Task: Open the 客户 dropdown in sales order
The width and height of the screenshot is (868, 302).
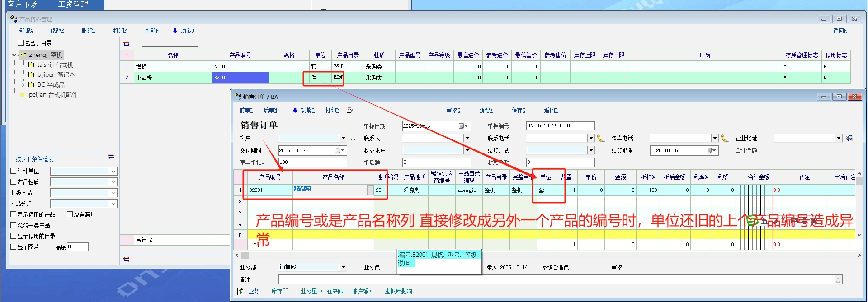Action: (343, 138)
